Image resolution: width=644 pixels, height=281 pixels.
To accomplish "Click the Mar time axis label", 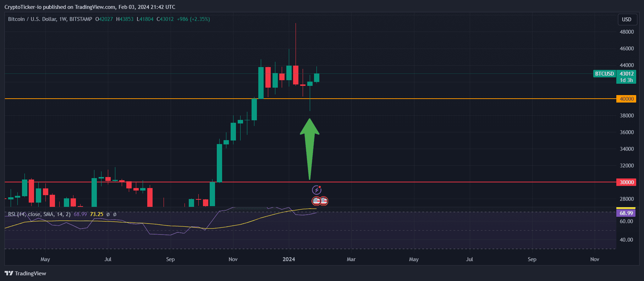I will pyautogui.click(x=351, y=259).
